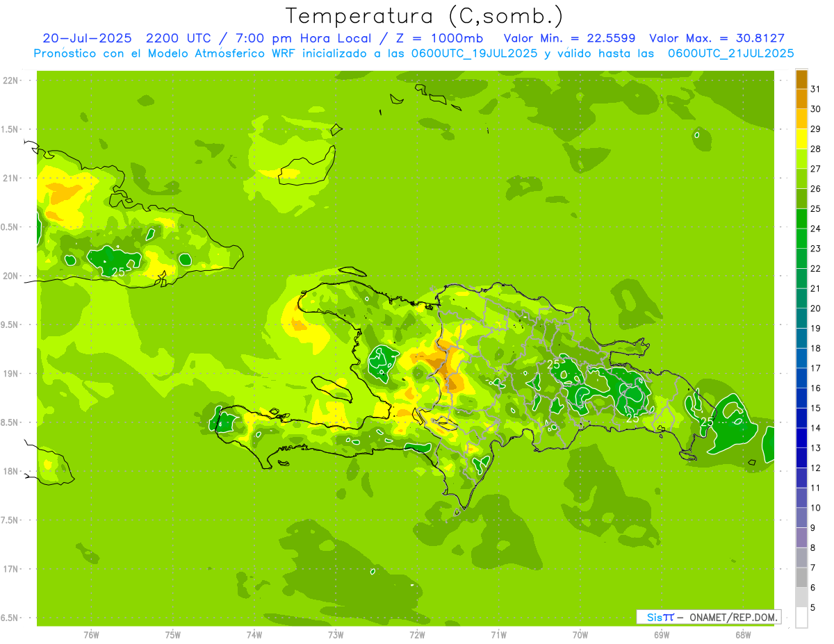Click the 'SisTT – ONAMET/REP.DOM.' credit label
This screenshot has height=644, width=834.
[709, 617]
